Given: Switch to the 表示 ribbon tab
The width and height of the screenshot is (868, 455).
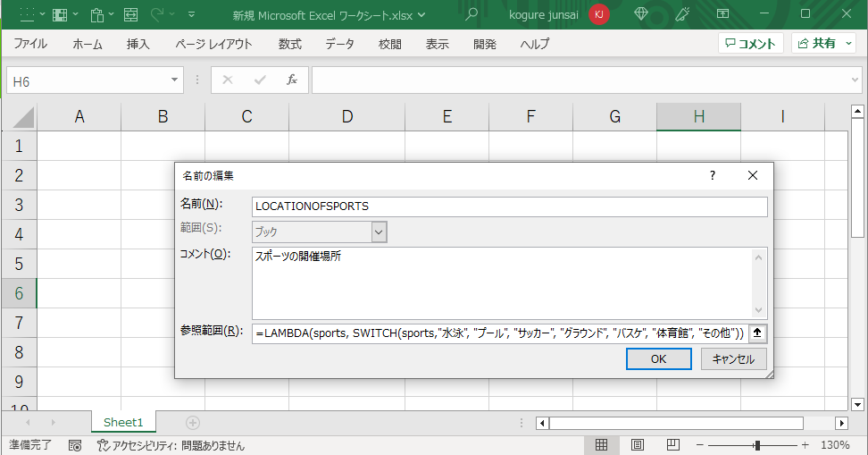Looking at the screenshot, I should 438,44.
